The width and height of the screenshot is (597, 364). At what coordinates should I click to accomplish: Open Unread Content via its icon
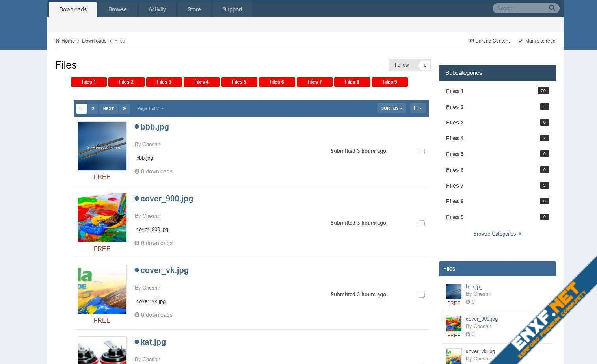(471, 41)
